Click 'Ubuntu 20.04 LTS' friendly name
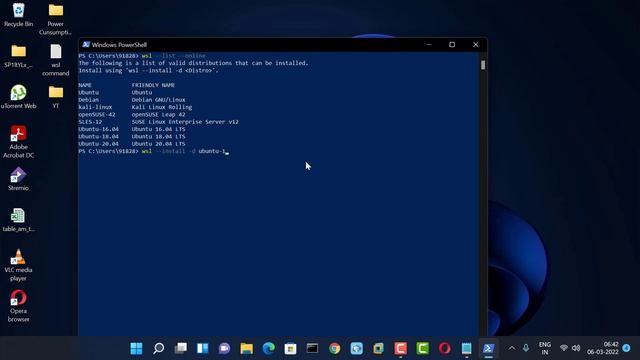 click(158, 144)
